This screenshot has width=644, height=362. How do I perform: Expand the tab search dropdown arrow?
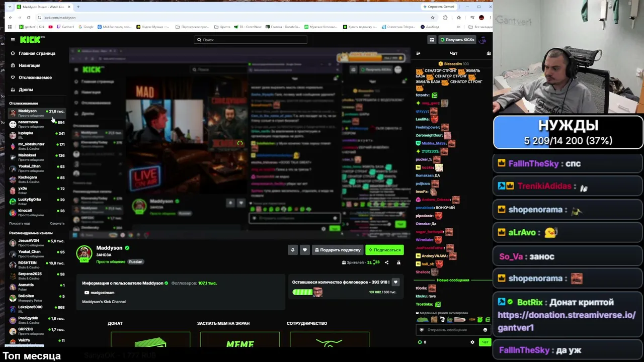tap(10, 7)
